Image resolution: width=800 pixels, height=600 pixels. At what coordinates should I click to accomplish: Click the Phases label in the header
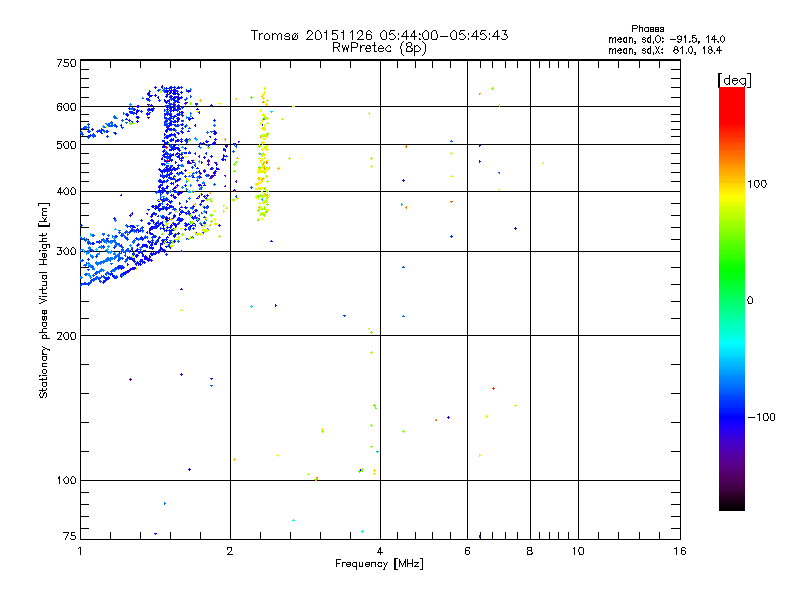point(647,29)
